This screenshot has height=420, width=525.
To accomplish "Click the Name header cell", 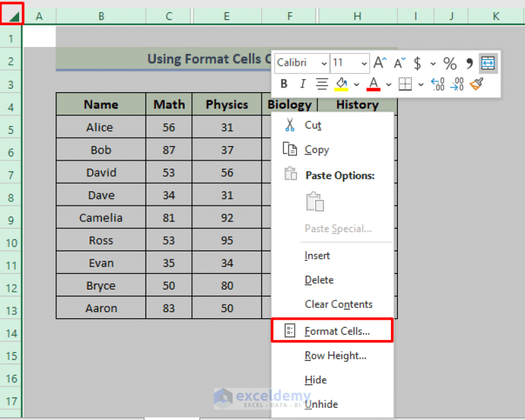I will (x=101, y=104).
